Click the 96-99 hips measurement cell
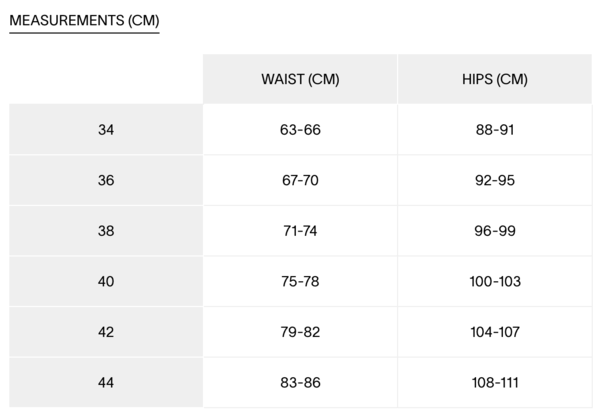The image size is (600, 419). (495, 231)
